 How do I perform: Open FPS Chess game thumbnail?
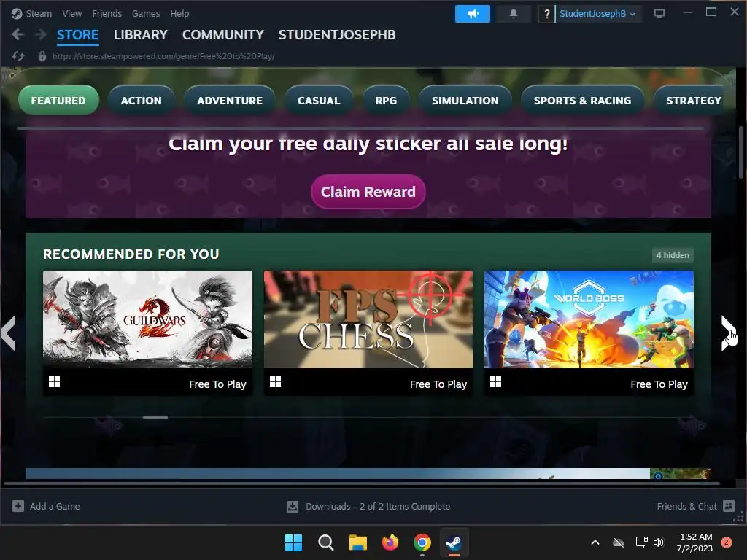(368, 319)
